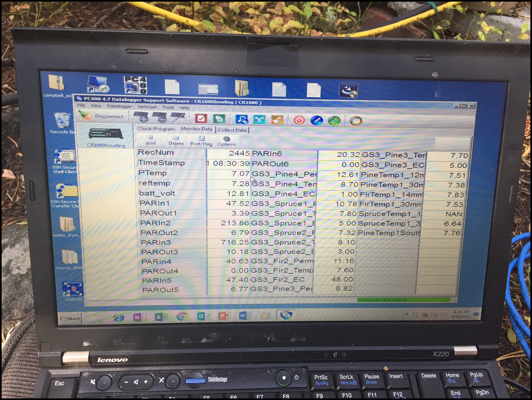This screenshot has width=532, height=400.
Task: Open the red checkmark toolbar icon
Action: [201, 118]
